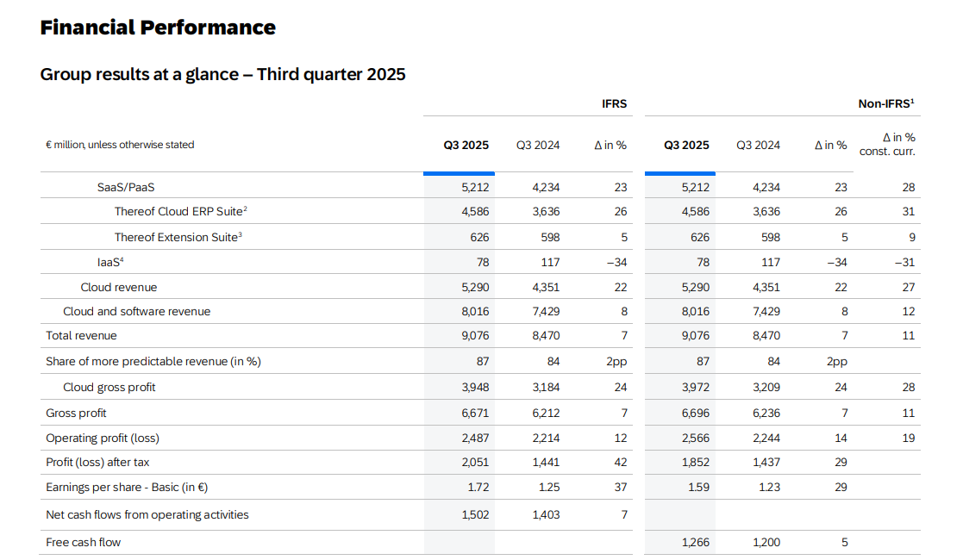The height and width of the screenshot is (560, 963).
Task: Select Net cash flows value 1,502
Action: point(475,514)
